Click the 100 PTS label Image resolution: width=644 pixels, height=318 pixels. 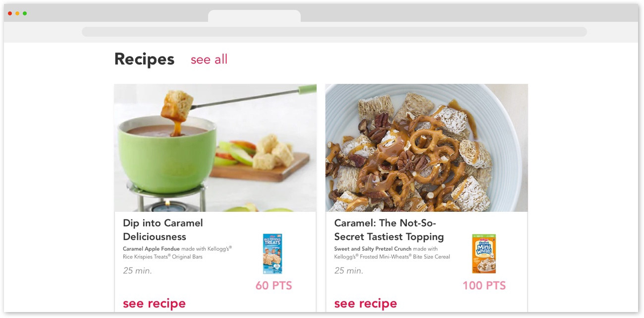[484, 286]
